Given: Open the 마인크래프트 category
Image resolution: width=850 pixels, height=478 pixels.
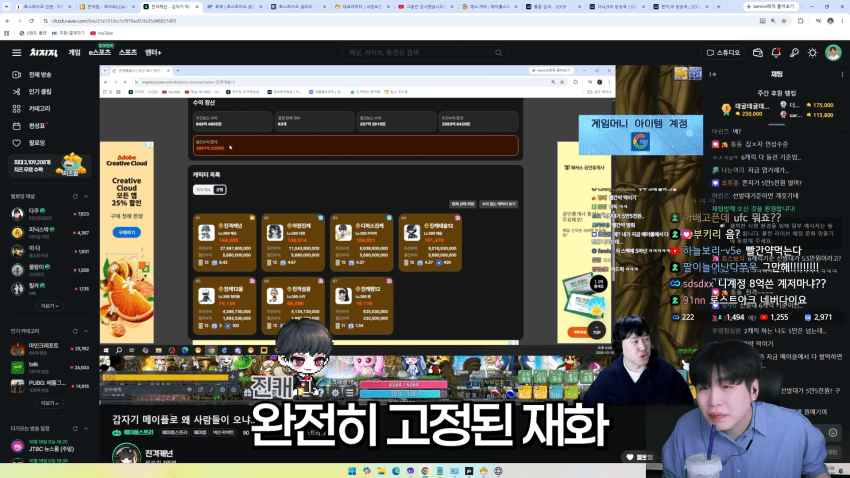Looking at the screenshot, I should (x=49, y=348).
